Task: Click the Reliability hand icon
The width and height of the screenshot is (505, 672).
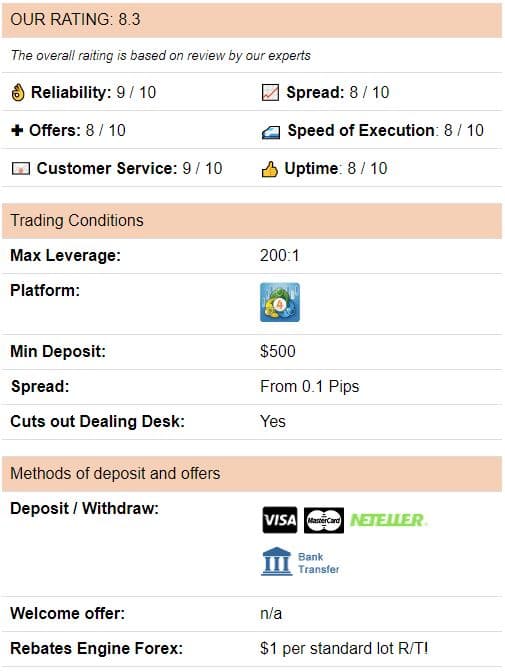Action: click(18, 92)
